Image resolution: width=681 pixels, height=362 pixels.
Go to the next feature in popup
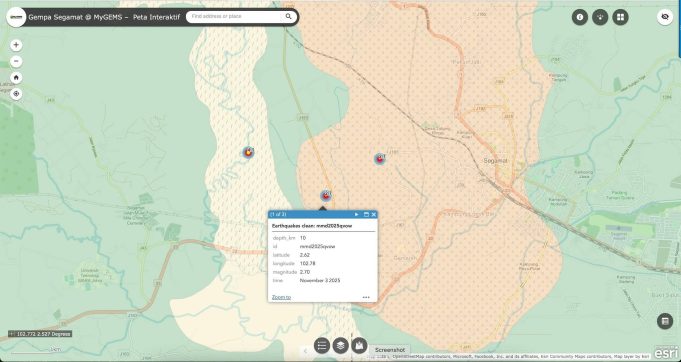pyautogui.click(x=357, y=214)
